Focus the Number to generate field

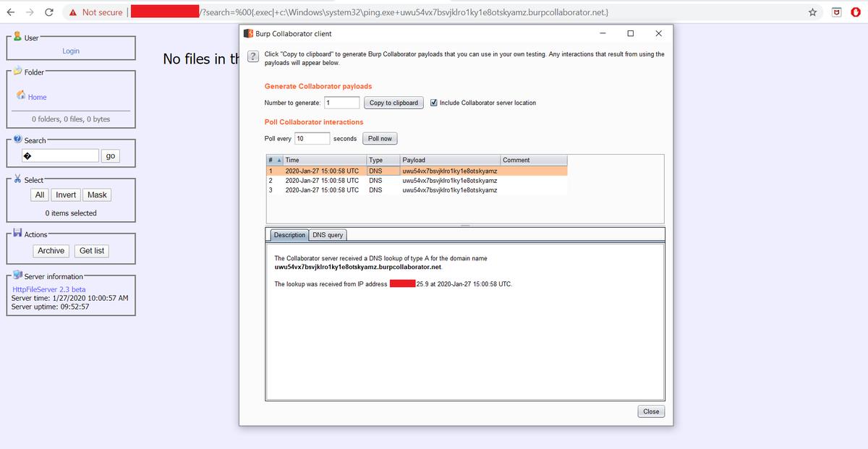[341, 103]
